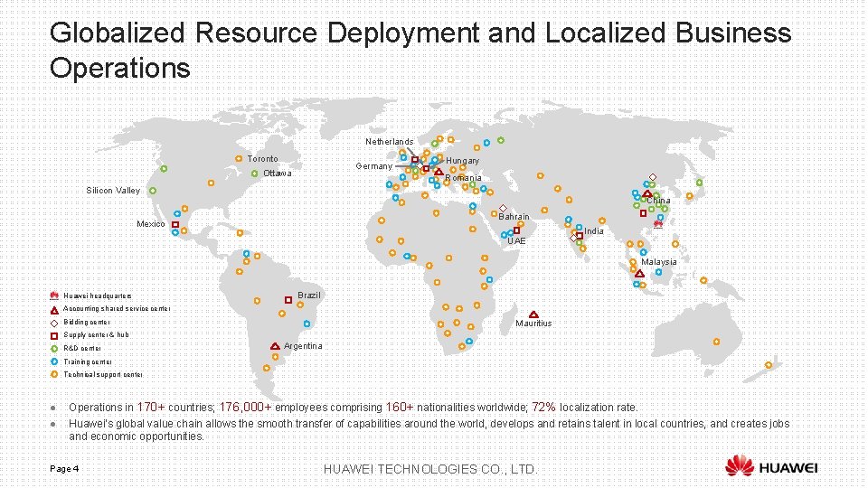Click the red triangle marker beside Romania
This screenshot has width=868, height=488.
coord(439,172)
